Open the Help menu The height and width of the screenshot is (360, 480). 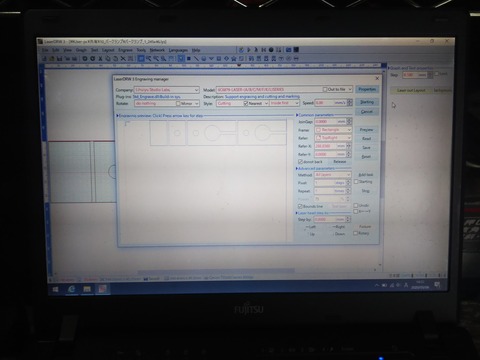[x=196, y=50]
